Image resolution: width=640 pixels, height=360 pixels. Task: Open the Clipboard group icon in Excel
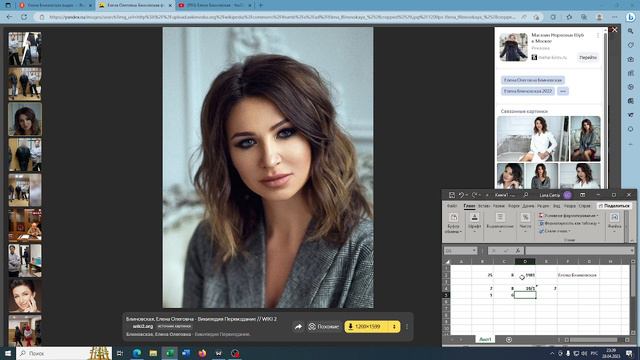tap(453, 218)
